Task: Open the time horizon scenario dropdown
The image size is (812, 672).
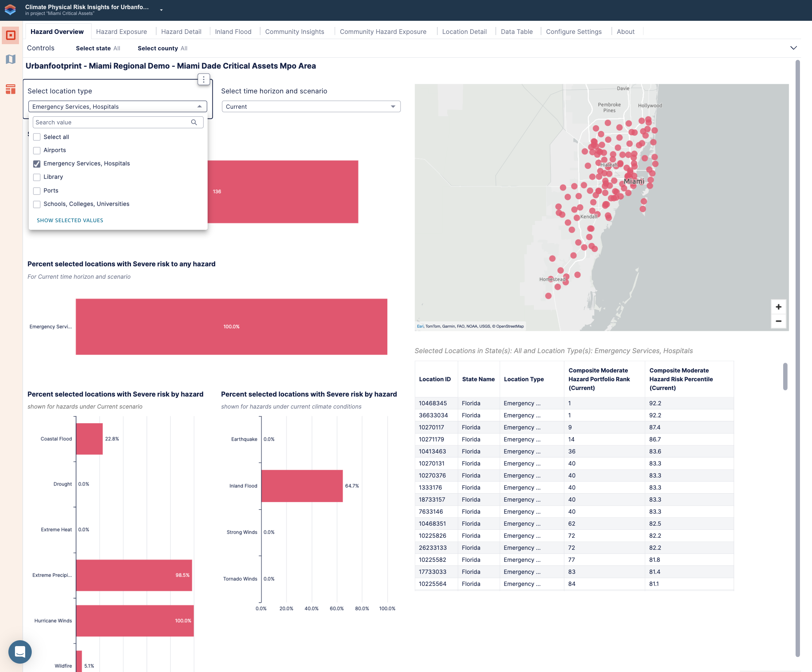Action: click(310, 106)
